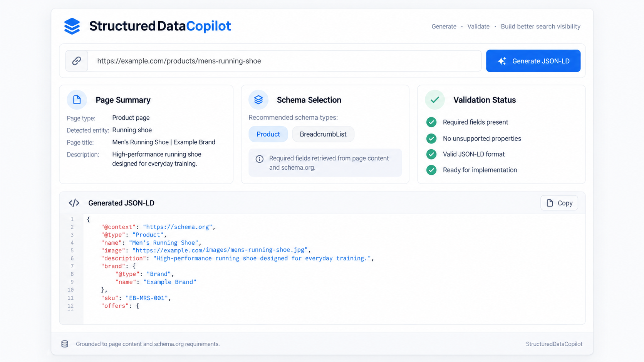The image size is (644, 362).
Task: Click the description value on code line 6
Action: tap(262, 259)
